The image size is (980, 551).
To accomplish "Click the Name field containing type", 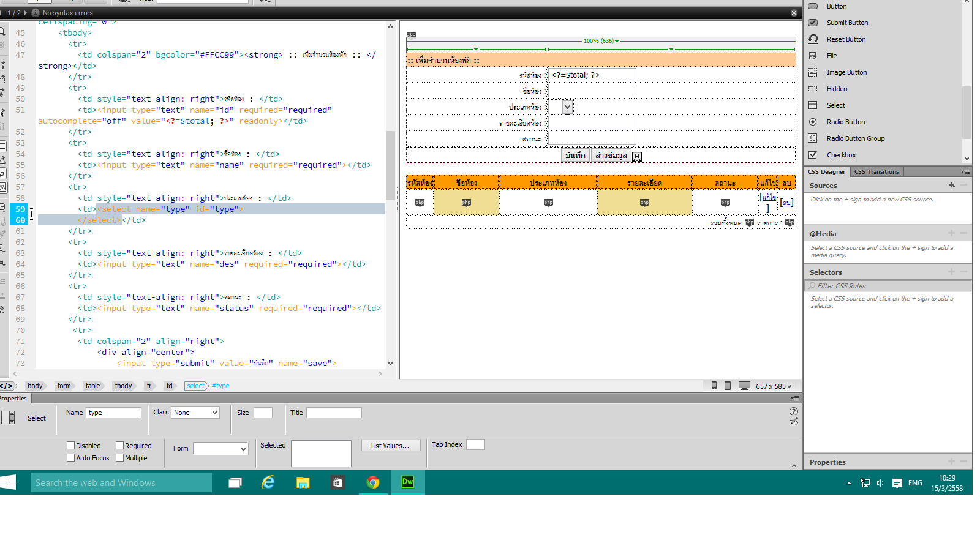I will tap(114, 413).
